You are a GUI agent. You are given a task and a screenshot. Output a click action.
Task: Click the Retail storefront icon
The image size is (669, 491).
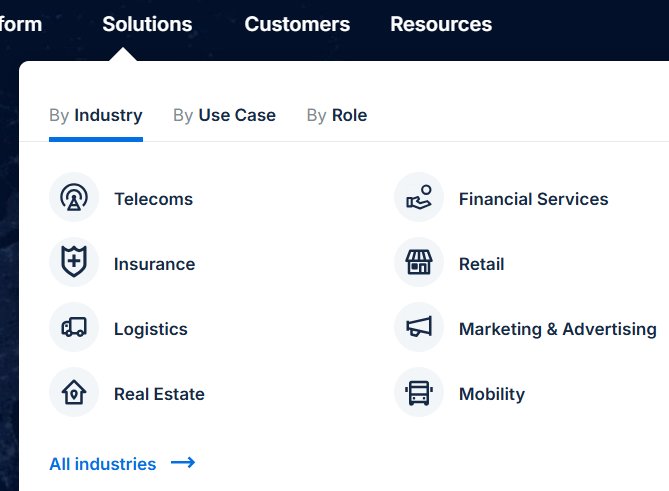(418, 263)
